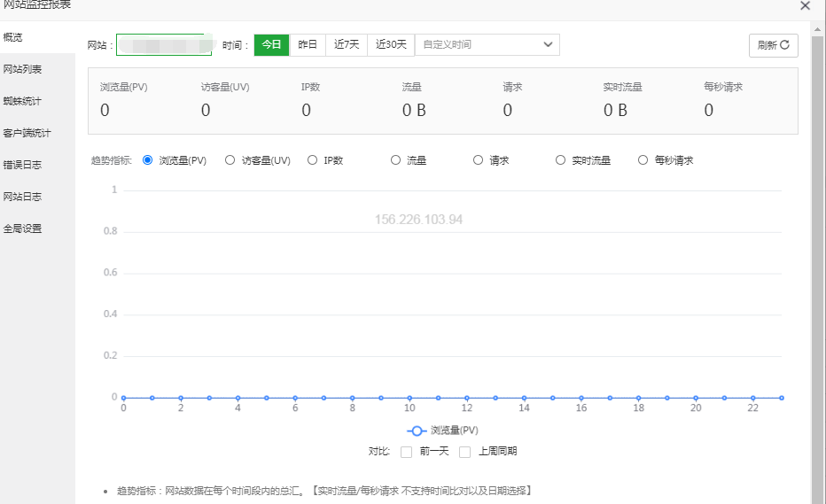Click the IP数 summary label
The image size is (826, 504).
(x=311, y=87)
